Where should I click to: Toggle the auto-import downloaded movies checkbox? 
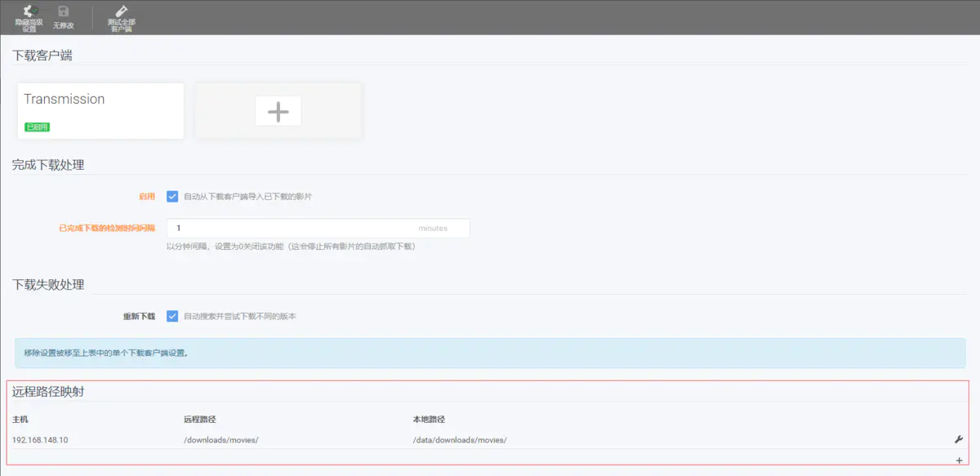[x=172, y=197]
